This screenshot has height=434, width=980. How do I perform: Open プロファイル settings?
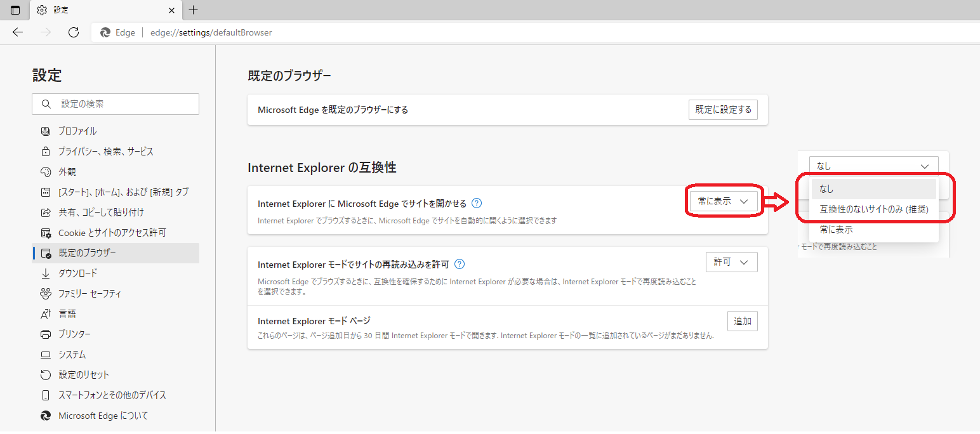(x=116, y=131)
